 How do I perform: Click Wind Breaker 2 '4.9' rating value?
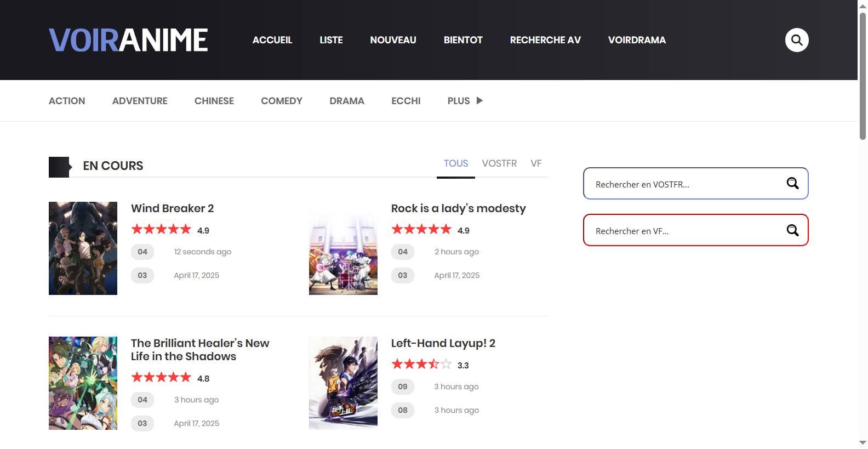[x=203, y=230]
